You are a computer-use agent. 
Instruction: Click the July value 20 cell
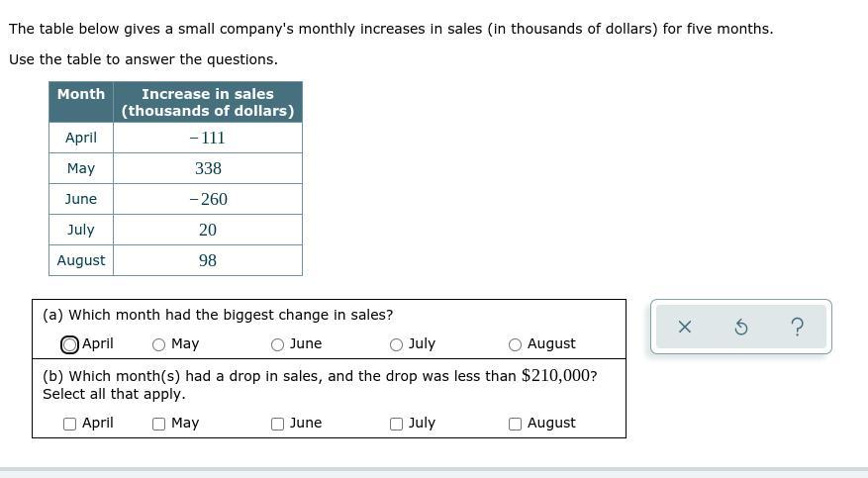tap(208, 230)
